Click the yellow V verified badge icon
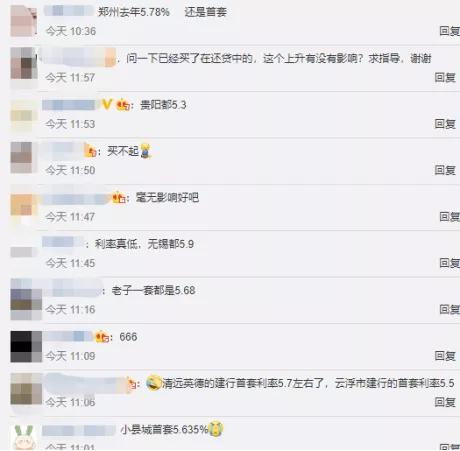The height and width of the screenshot is (451, 460). coord(107,104)
